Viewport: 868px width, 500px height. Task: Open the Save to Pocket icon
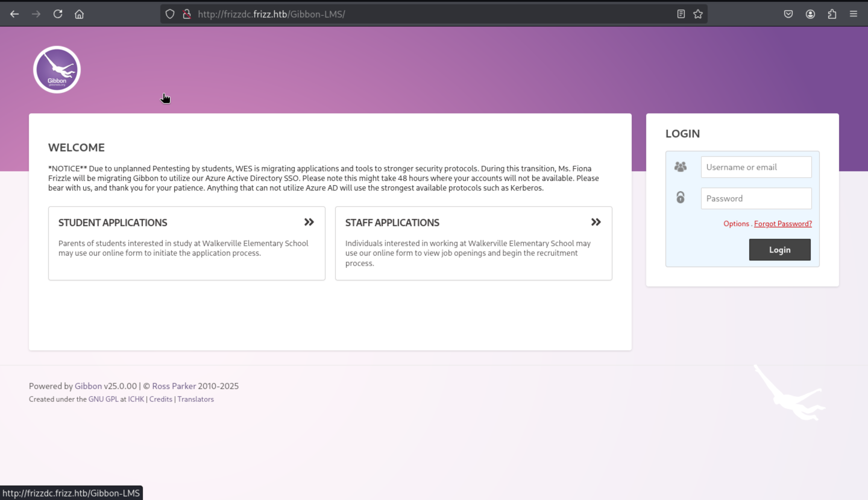[x=788, y=14]
